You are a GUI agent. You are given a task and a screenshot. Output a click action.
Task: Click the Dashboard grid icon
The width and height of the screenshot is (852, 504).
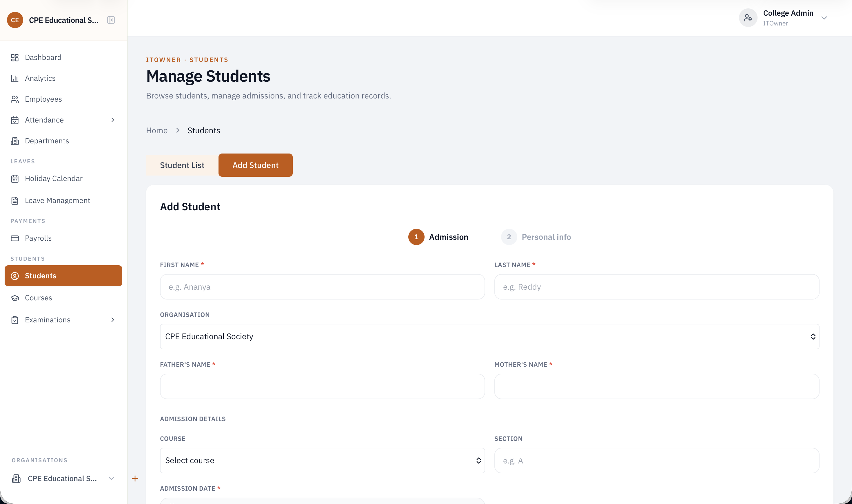click(x=14, y=57)
